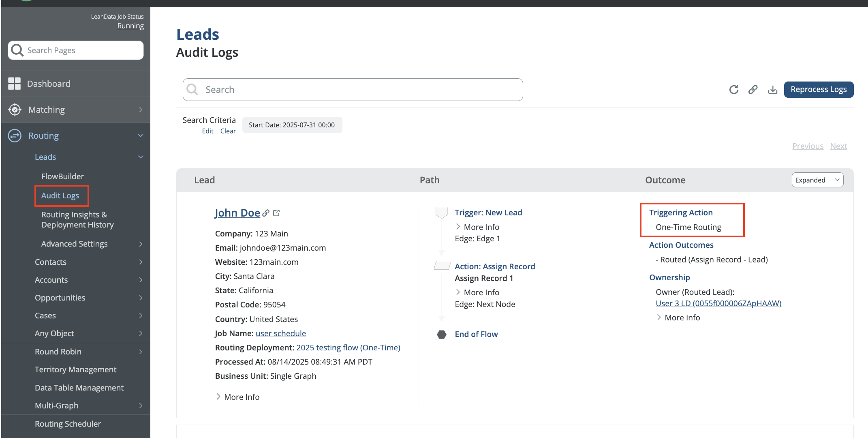Viewport: 868px width, 438px height.
Task: Click Clear search criteria link
Action: pos(228,131)
